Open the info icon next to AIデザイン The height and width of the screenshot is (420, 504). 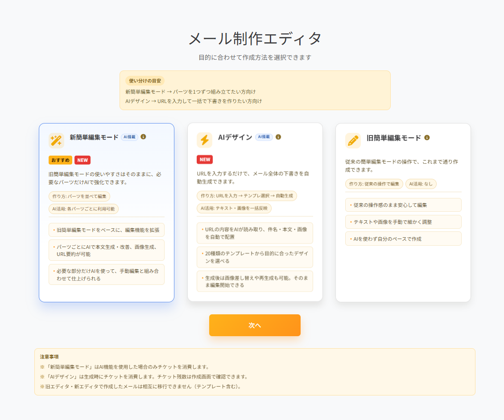click(x=279, y=137)
